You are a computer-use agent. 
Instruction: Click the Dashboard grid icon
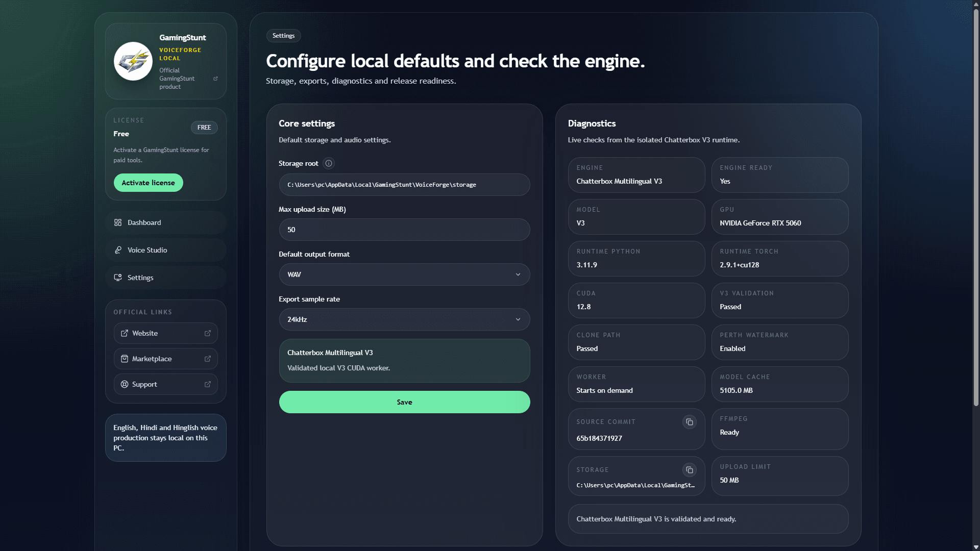(x=118, y=222)
